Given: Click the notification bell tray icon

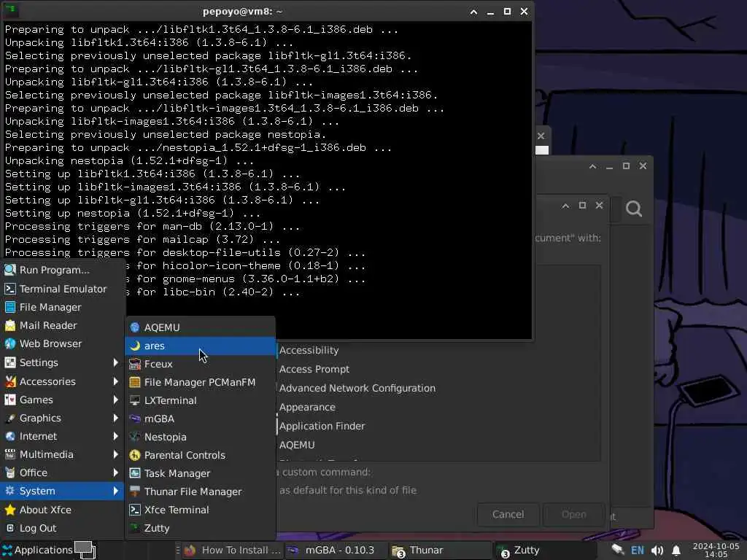Looking at the screenshot, I should pyautogui.click(x=676, y=551).
